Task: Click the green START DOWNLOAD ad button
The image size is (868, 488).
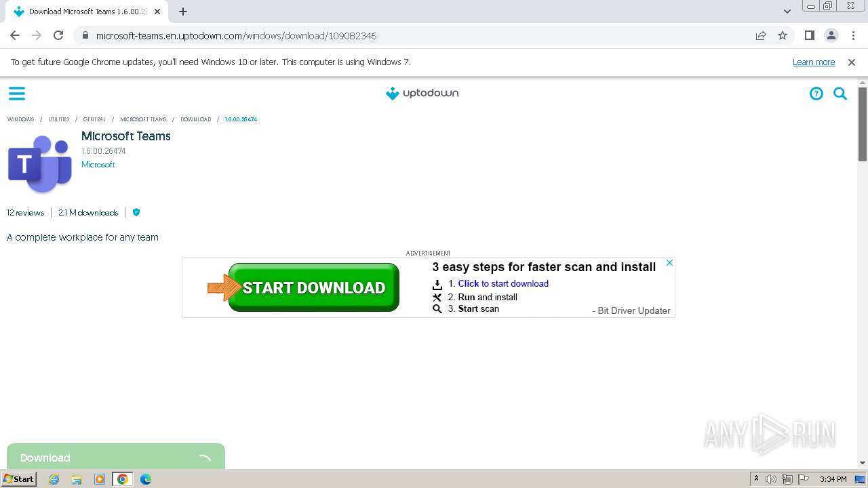Action: tap(313, 287)
